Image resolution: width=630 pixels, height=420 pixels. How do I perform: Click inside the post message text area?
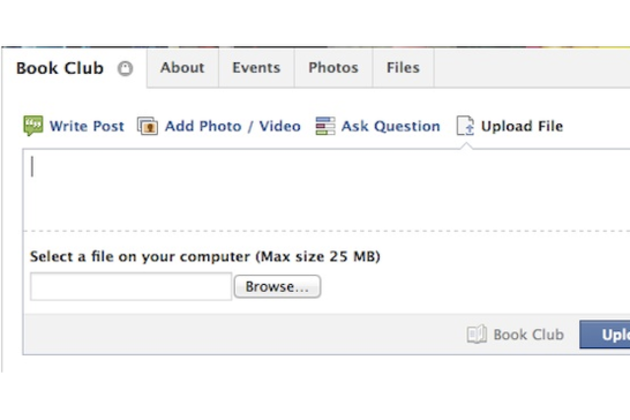pyautogui.click(x=325, y=190)
